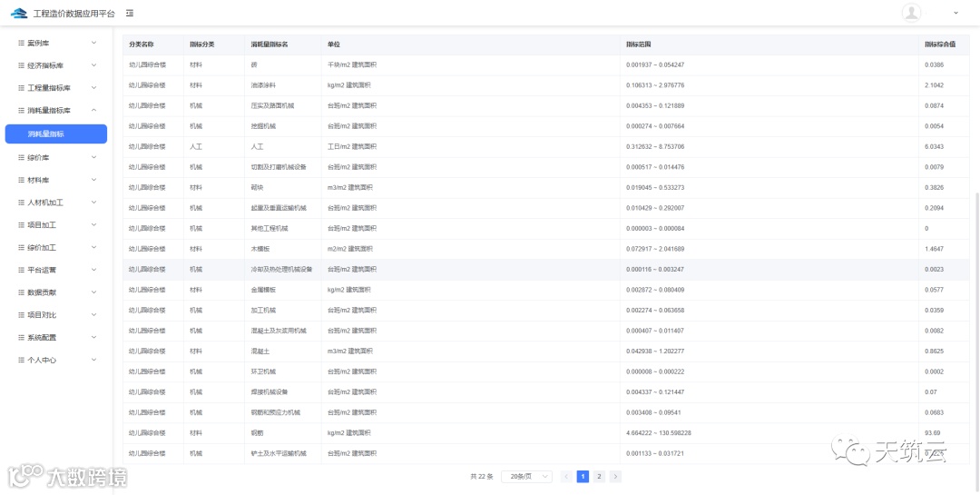Click the composite value 6.0343 cell
The image size is (980, 495).
point(945,146)
